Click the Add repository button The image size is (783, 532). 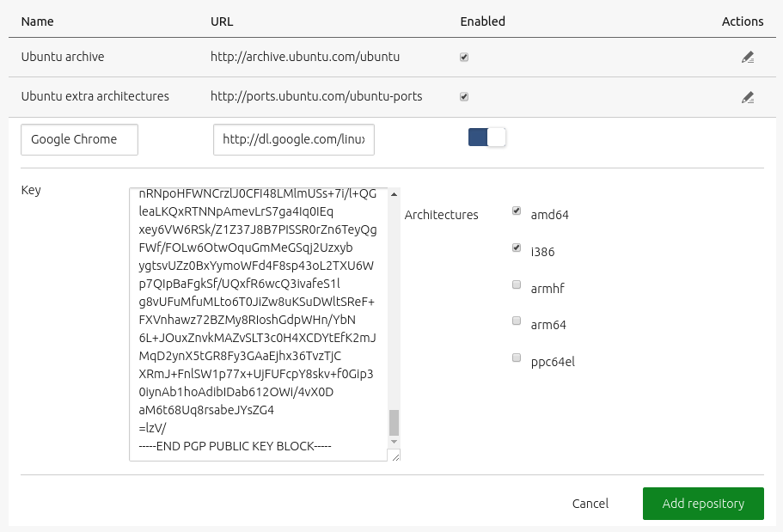point(702,504)
